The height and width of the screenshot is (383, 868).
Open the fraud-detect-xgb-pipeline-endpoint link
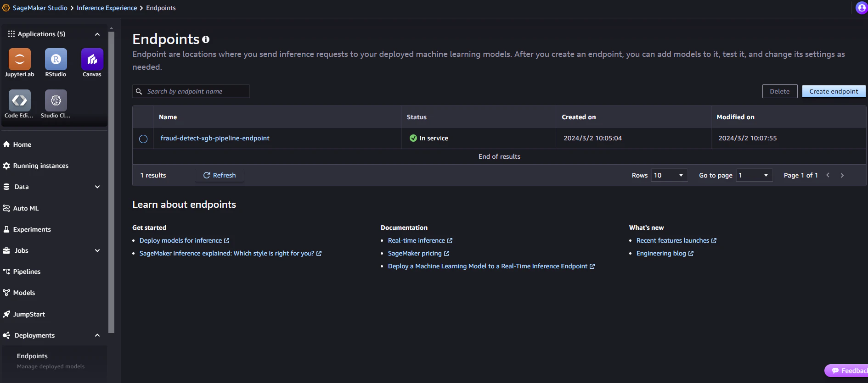click(x=215, y=138)
